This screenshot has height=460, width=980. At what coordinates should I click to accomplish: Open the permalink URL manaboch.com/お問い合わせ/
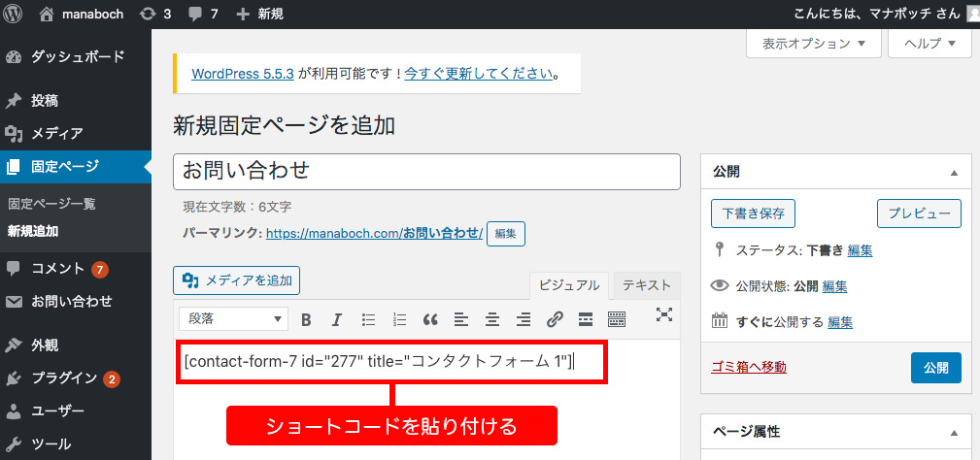pyautogui.click(x=374, y=234)
